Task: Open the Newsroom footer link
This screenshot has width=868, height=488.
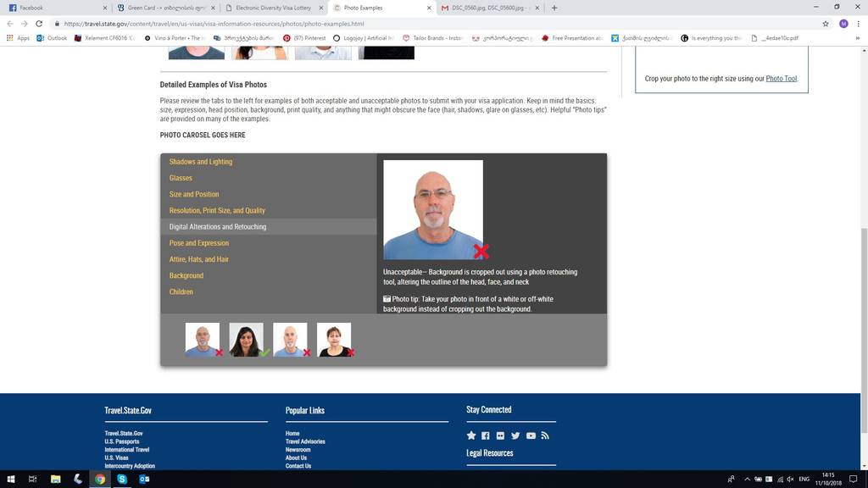Action: (x=298, y=450)
